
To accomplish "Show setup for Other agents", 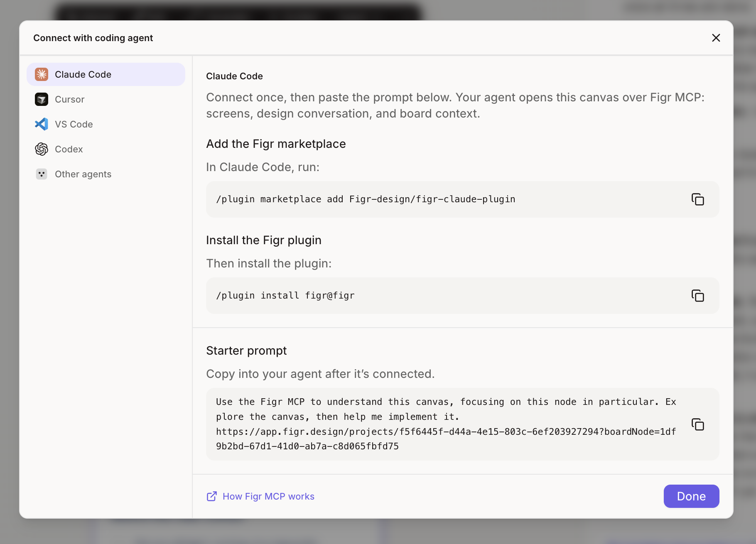I will point(106,174).
